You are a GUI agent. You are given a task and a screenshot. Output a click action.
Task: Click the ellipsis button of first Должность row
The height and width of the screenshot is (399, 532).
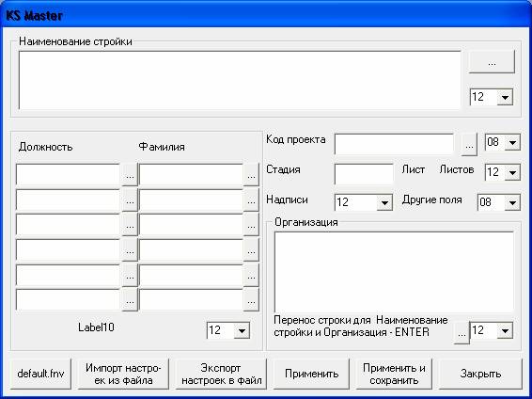click(x=130, y=175)
